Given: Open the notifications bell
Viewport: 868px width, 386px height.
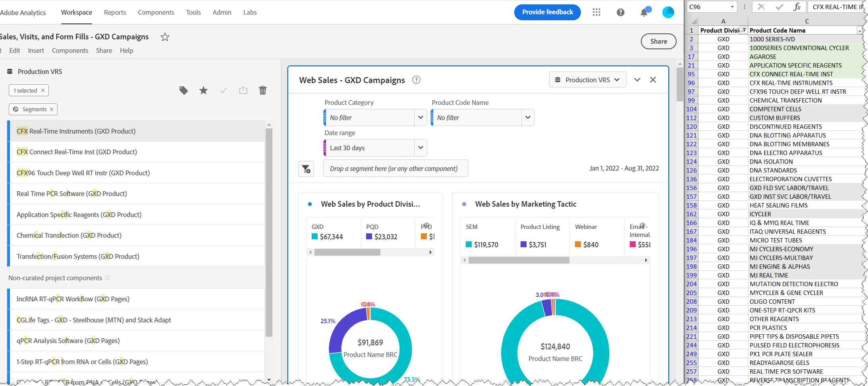Looking at the screenshot, I should [644, 13].
